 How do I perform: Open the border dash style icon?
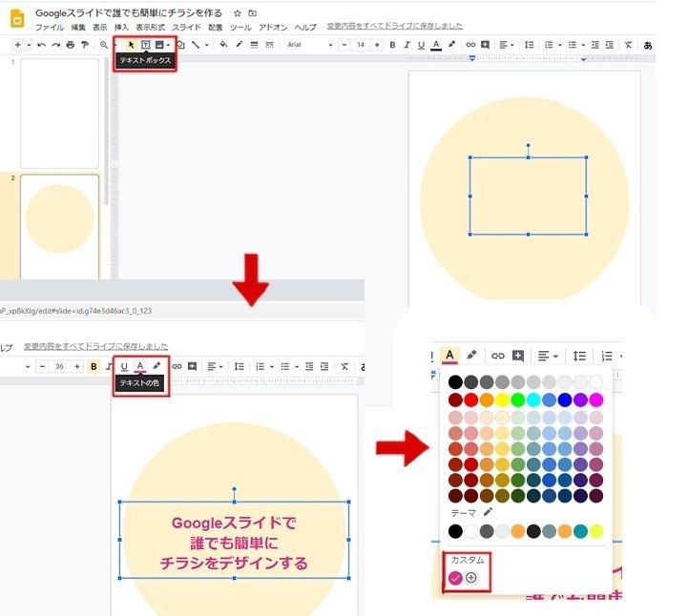[269, 45]
